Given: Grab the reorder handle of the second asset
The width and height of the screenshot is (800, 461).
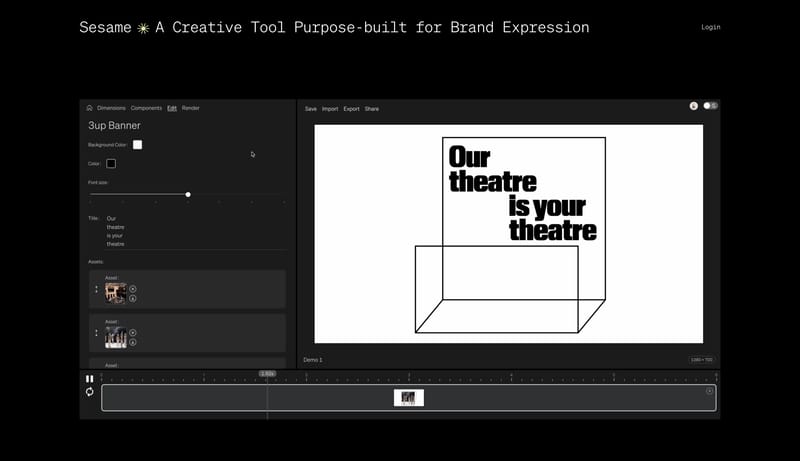Looking at the screenshot, I should [97, 334].
